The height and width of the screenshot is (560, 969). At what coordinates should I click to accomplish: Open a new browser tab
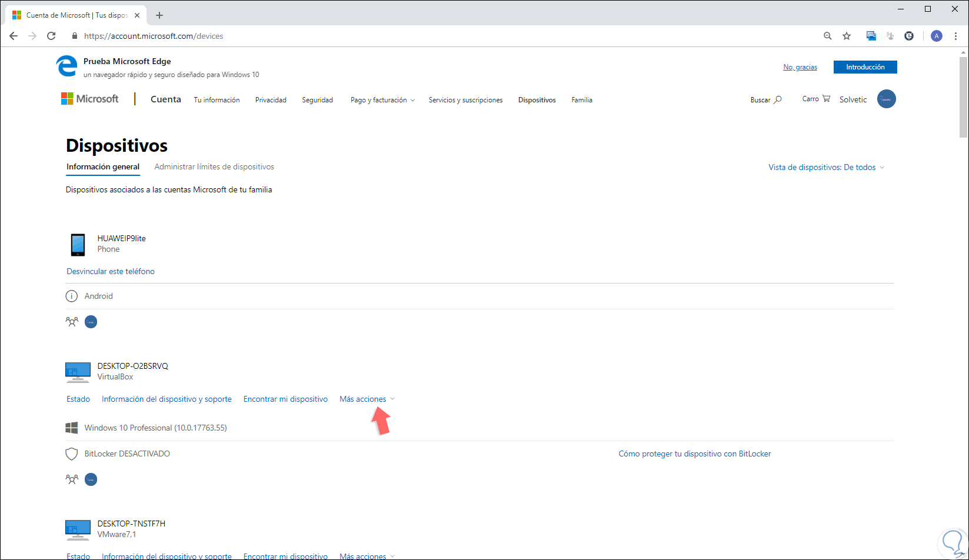[x=159, y=15]
